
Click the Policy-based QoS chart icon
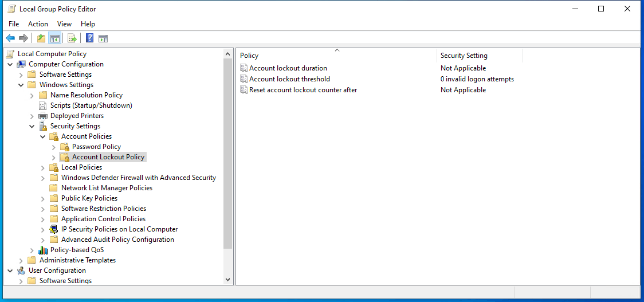(43, 250)
